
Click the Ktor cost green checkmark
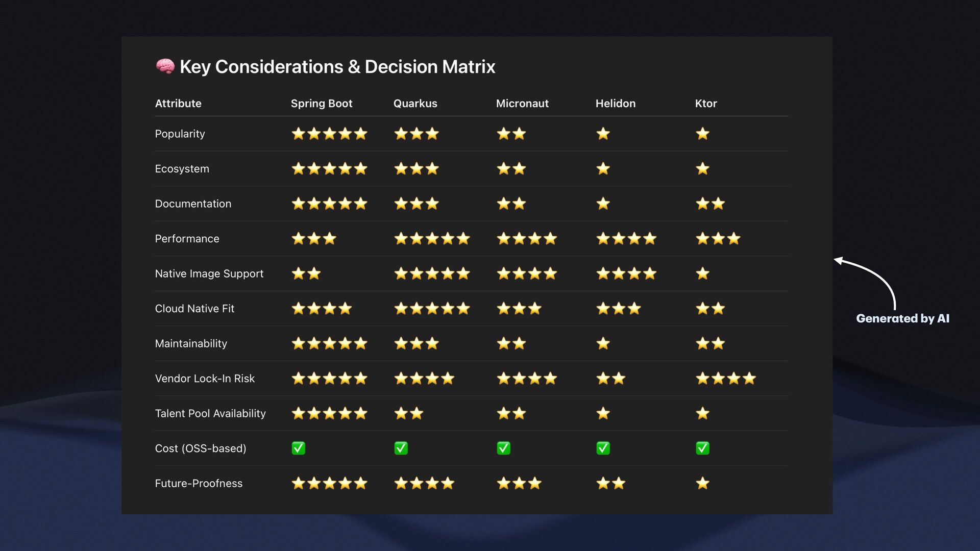pos(702,448)
